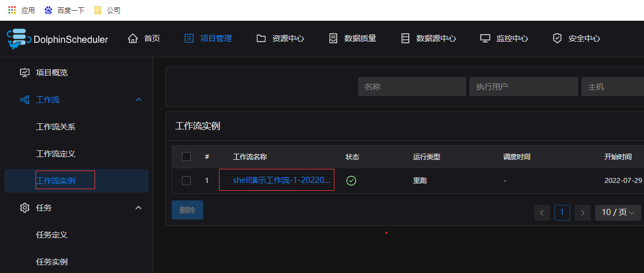Collapse the 任务 menu with its chevron
This screenshot has height=273, width=644.
[138, 208]
